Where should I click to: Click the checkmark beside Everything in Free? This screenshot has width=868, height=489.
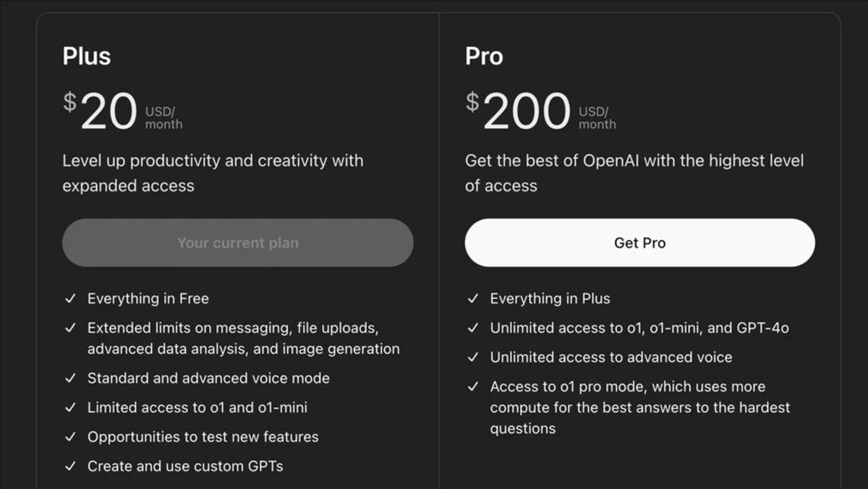click(x=70, y=299)
